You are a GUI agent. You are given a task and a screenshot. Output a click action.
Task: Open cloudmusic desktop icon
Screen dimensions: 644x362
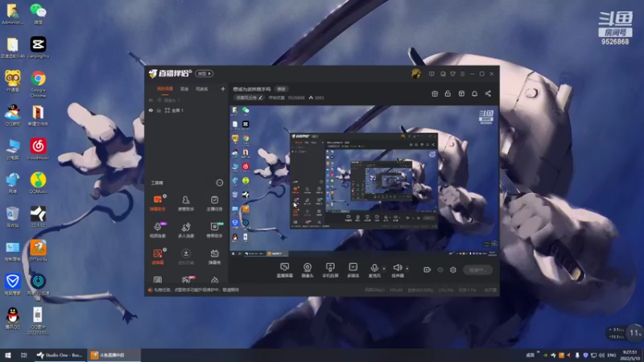[38, 150]
